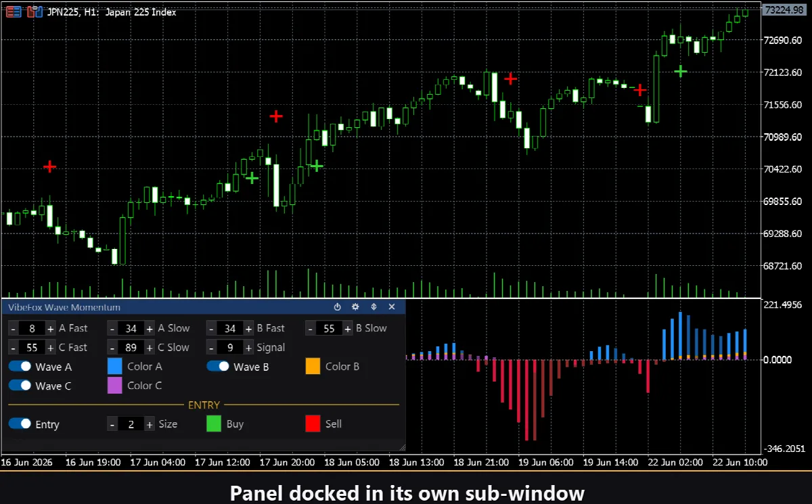The width and height of the screenshot is (812, 504).
Task: Increase the Signal value
Action: pyautogui.click(x=248, y=347)
